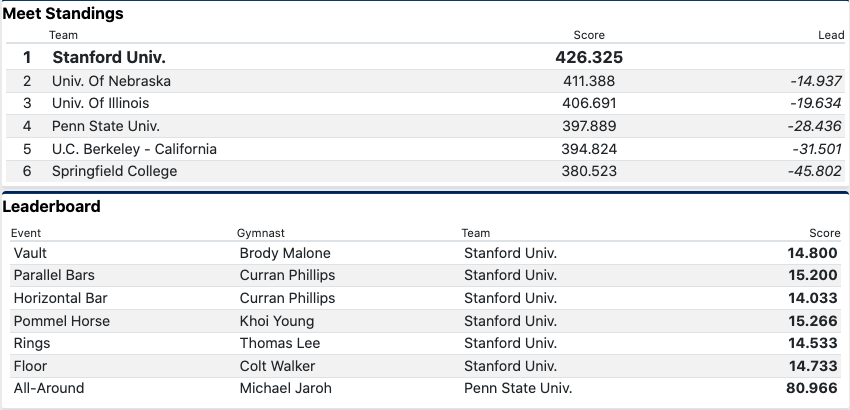Open gymnast Khoi Young

tap(277, 321)
